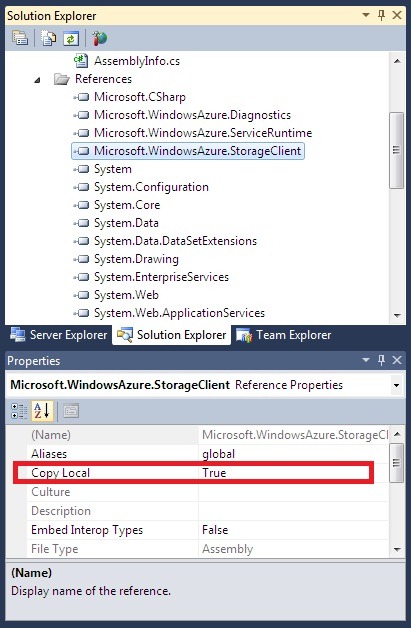Viewport: 411px width, 628px height.
Task: Switch to the Team Explorer tab
Action: tap(284, 335)
